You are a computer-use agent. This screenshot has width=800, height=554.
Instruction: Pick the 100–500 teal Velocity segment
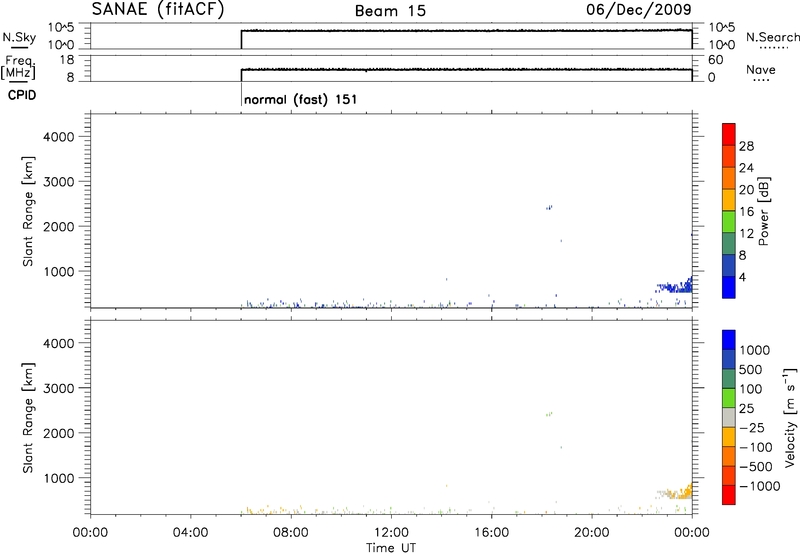[x=729, y=379]
